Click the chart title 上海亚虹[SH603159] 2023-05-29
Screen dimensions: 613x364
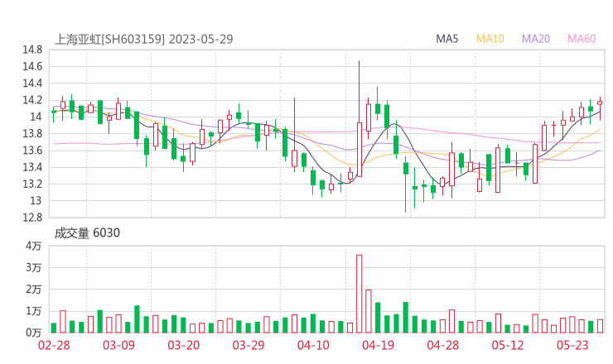[143, 39]
